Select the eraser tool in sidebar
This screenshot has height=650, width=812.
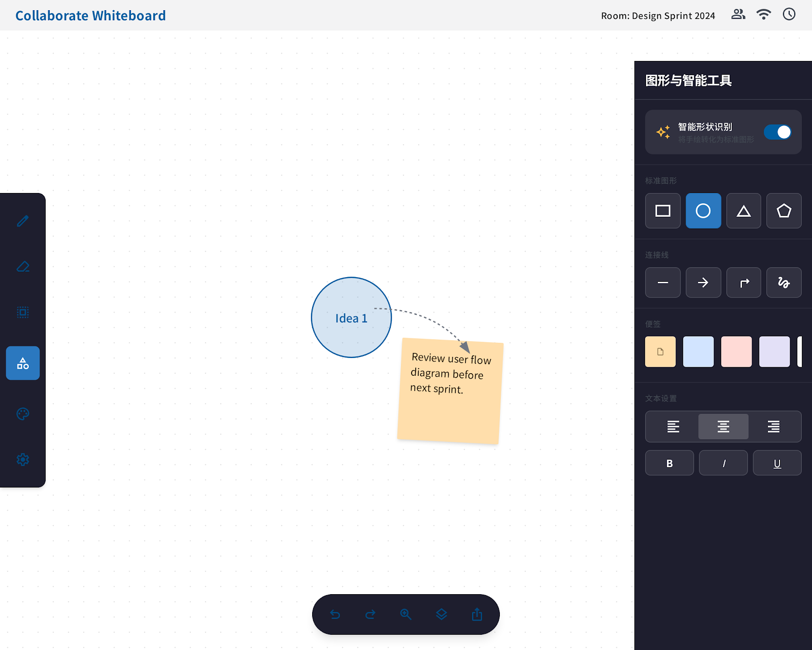point(23,267)
